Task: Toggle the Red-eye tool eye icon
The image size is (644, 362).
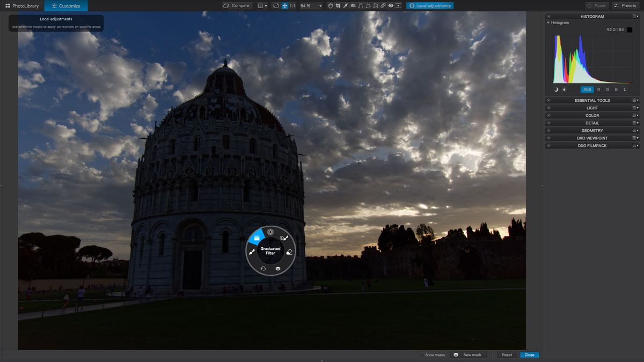Action: pyautogui.click(x=391, y=5)
